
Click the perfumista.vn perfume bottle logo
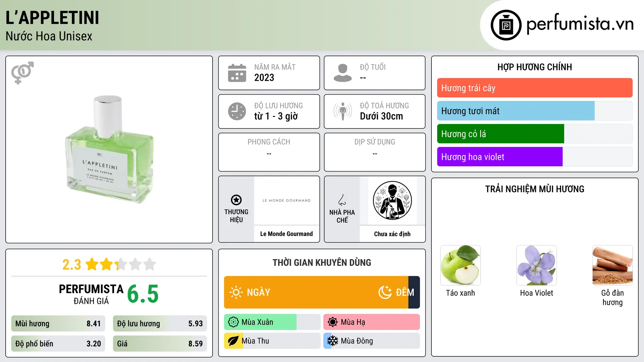[x=506, y=25]
